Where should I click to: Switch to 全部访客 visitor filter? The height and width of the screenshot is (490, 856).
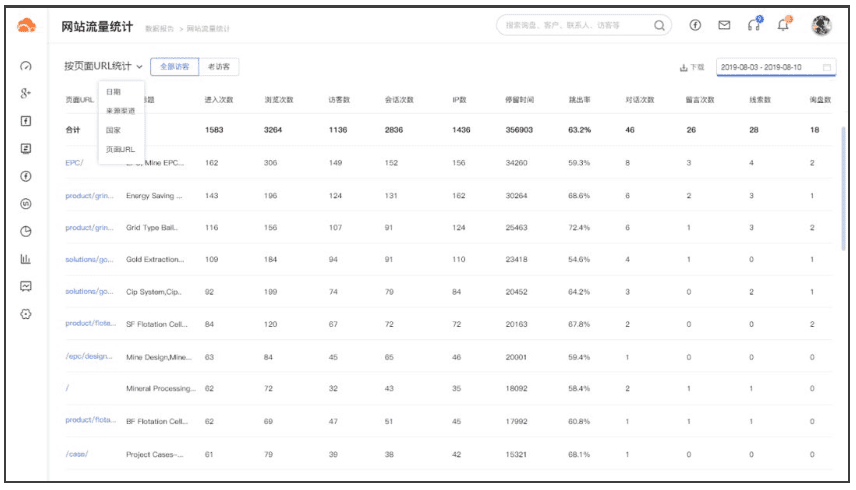pos(174,67)
